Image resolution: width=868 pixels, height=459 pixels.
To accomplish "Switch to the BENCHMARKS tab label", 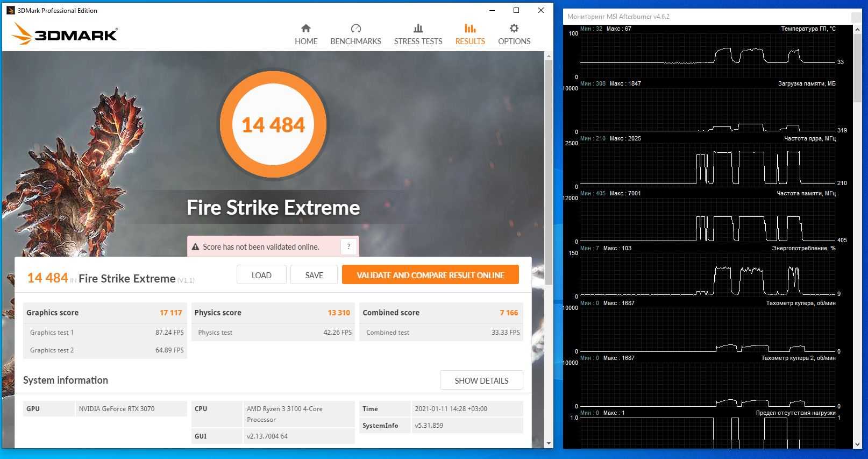I will coord(355,41).
